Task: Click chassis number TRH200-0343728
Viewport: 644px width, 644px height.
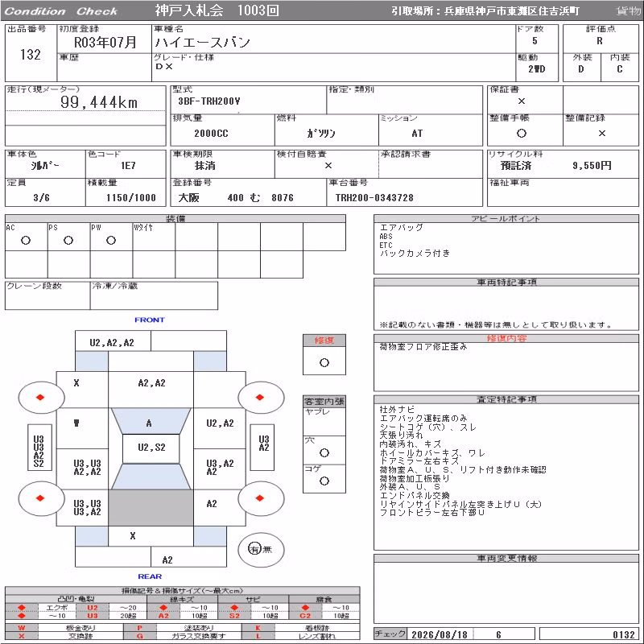Action: coord(374,198)
